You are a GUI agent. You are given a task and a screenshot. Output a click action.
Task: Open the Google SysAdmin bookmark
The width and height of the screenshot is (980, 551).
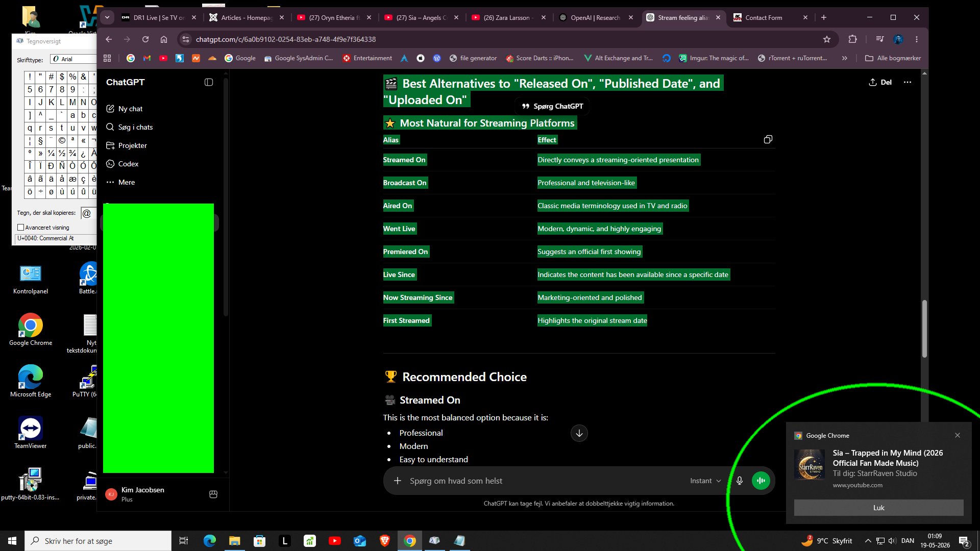coord(299,58)
